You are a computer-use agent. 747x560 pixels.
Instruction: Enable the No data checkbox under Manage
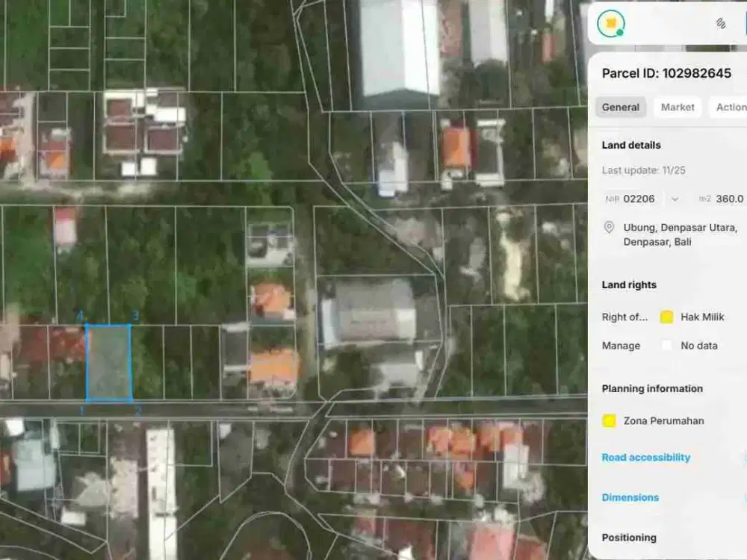(x=667, y=346)
